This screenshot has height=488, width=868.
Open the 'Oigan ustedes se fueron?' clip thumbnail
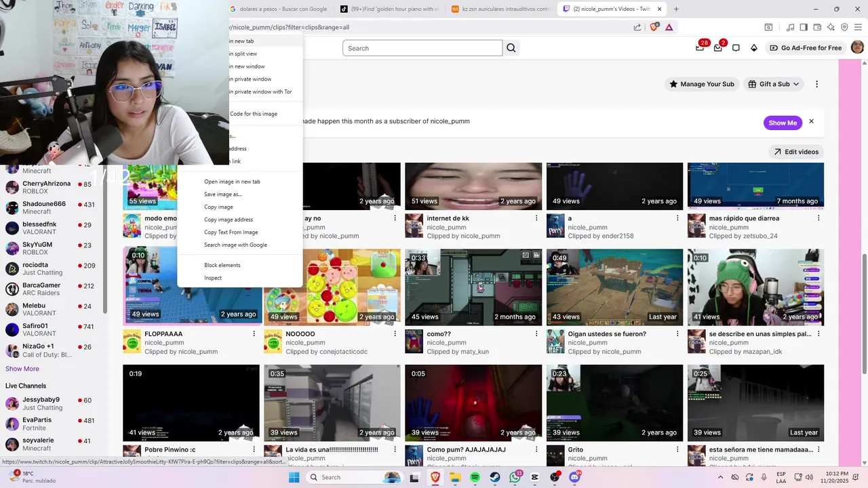pos(614,287)
